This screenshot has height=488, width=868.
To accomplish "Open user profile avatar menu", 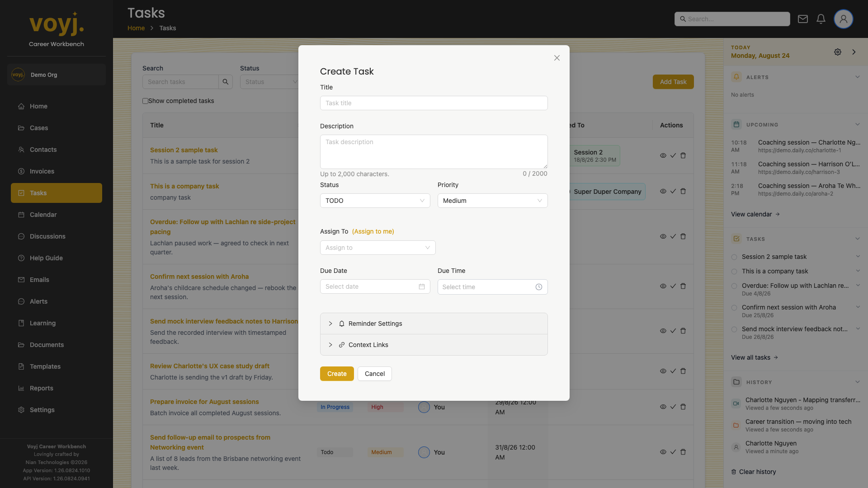I will pyautogui.click(x=844, y=19).
